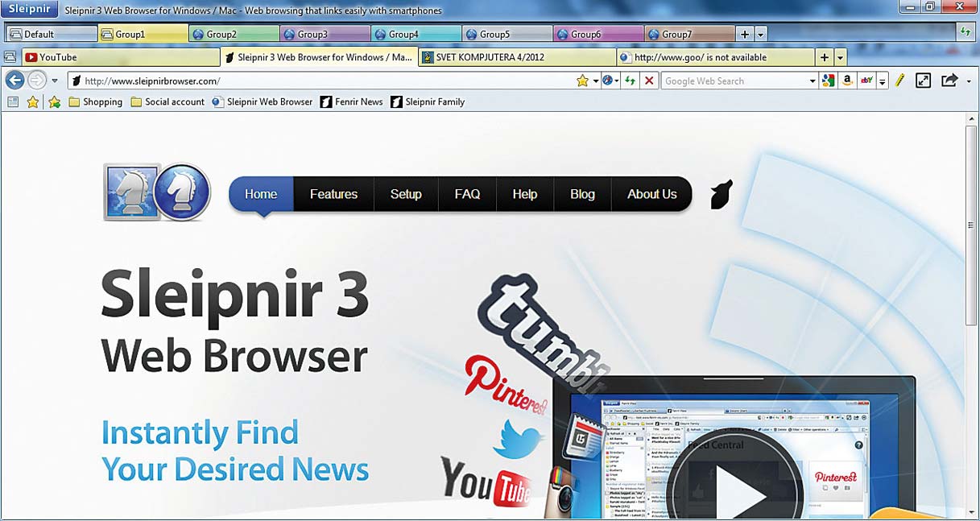Switch to the Group5 tab group
980x521 pixels.
(x=507, y=35)
